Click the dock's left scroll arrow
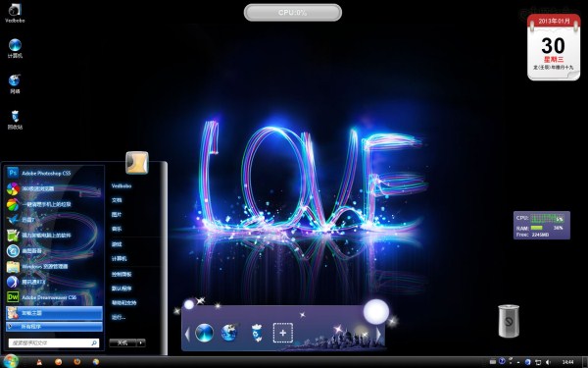Image resolution: width=588 pixels, height=368 pixels. [x=187, y=334]
